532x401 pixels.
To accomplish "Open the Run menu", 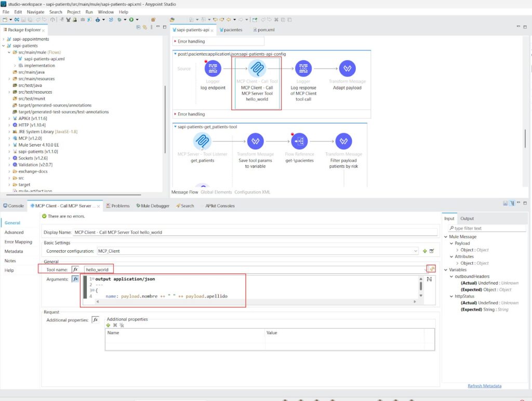I will (89, 12).
